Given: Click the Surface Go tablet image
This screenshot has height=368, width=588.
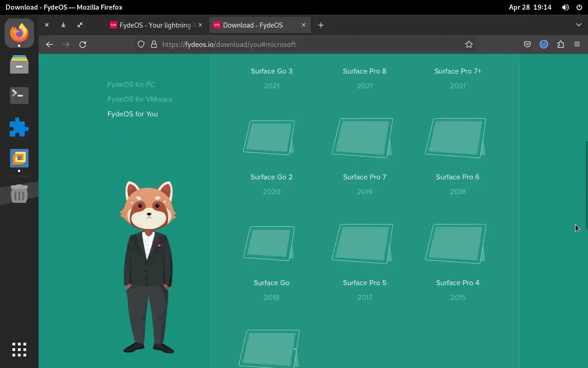Looking at the screenshot, I should [x=269, y=243].
